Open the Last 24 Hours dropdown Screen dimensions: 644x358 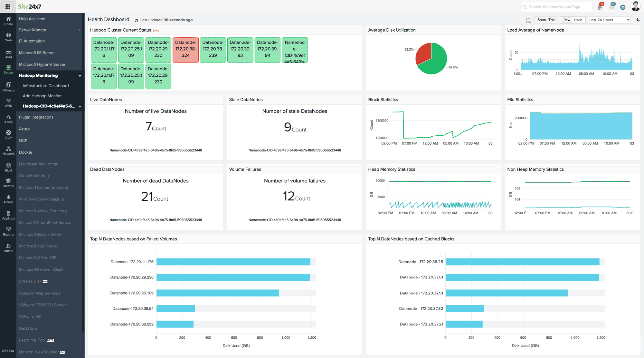[x=609, y=20]
